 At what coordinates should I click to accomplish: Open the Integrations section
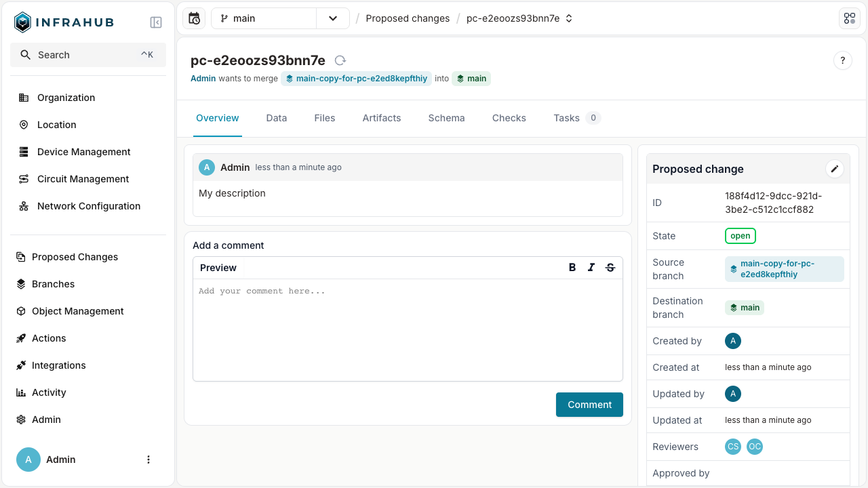point(58,365)
